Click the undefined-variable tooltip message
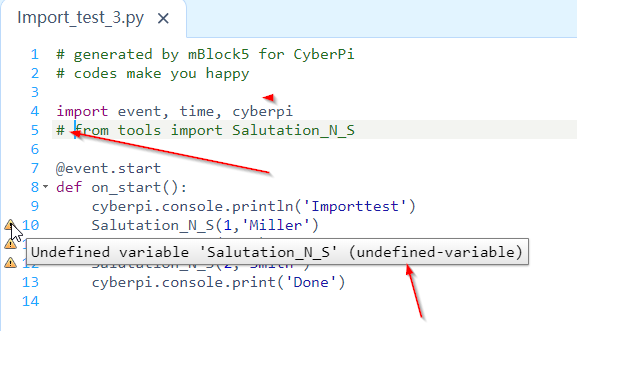The height and width of the screenshot is (366, 635). pyautogui.click(x=277, y=252)
